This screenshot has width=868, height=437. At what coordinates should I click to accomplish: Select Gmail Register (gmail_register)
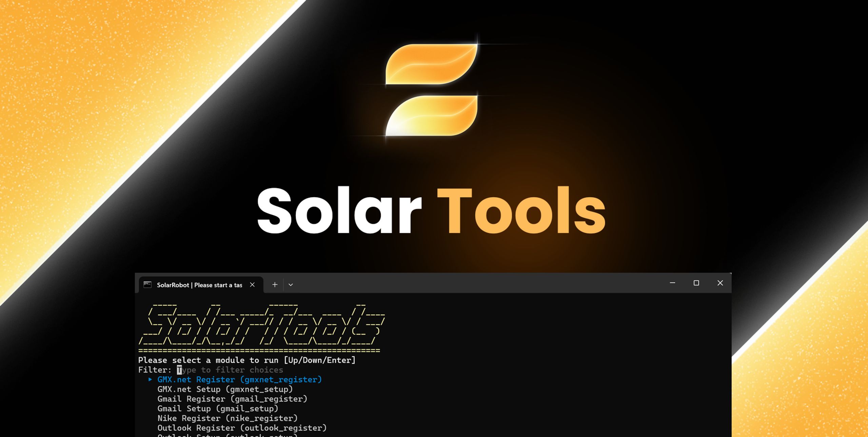pos(232,399)
